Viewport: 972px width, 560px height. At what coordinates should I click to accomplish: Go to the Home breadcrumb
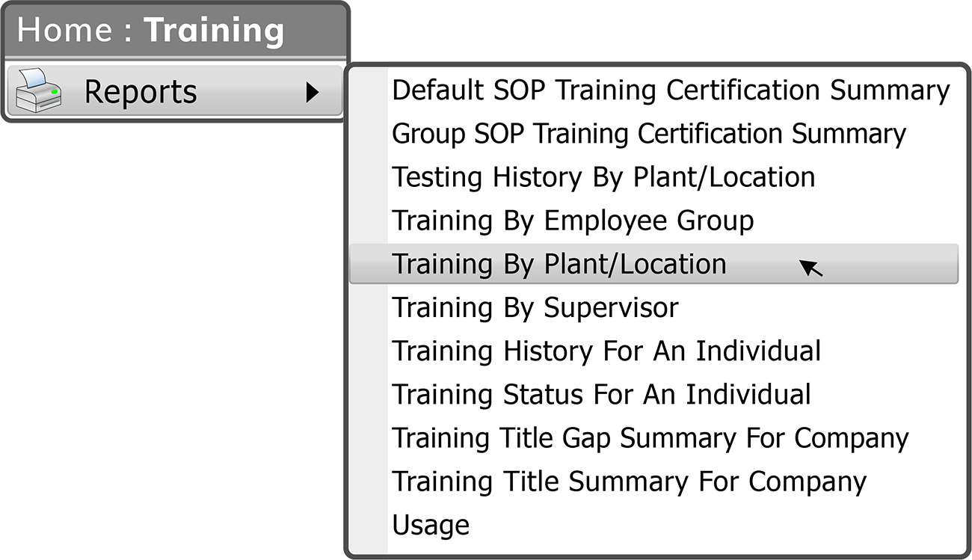click(x=65, y=31)
